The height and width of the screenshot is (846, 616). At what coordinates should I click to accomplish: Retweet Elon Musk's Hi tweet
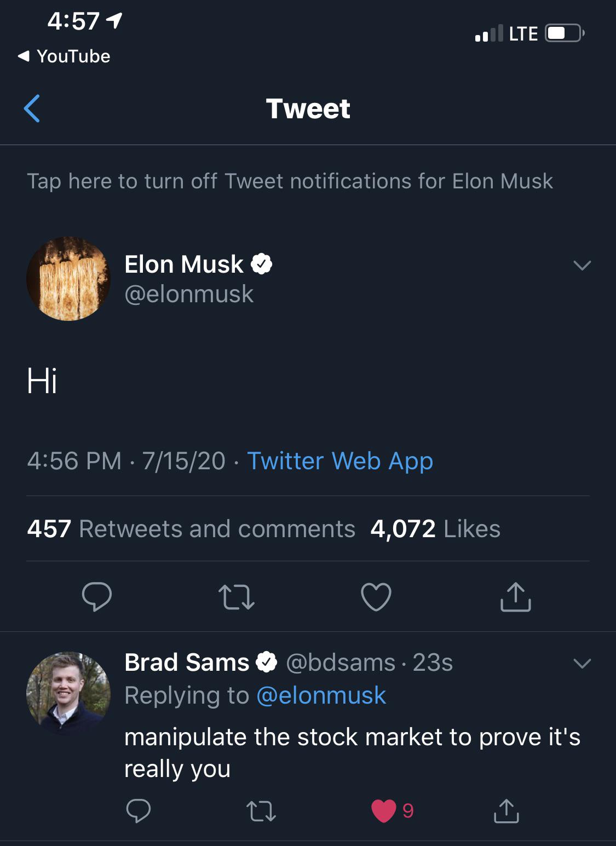(237, 597)
